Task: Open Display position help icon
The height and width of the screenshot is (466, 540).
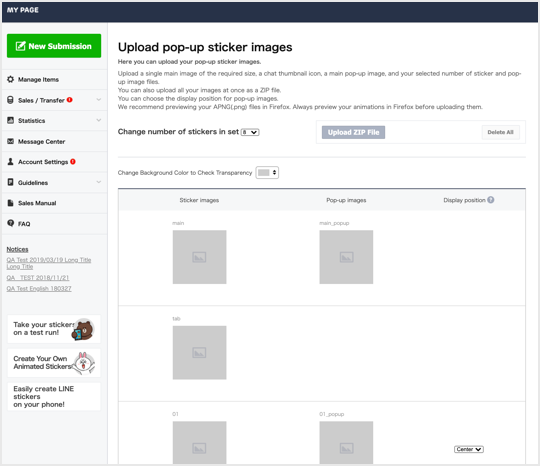Action: coord(490,200)
